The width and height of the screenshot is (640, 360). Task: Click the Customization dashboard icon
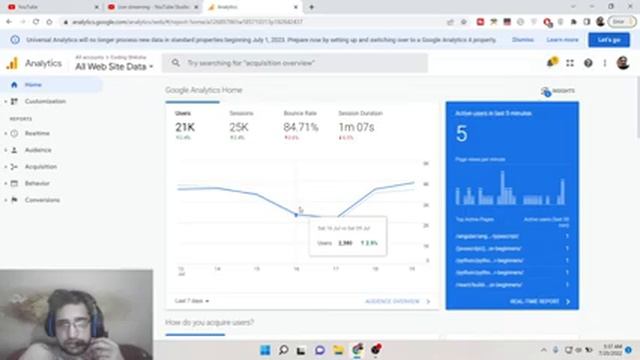[x=14, y=101]
